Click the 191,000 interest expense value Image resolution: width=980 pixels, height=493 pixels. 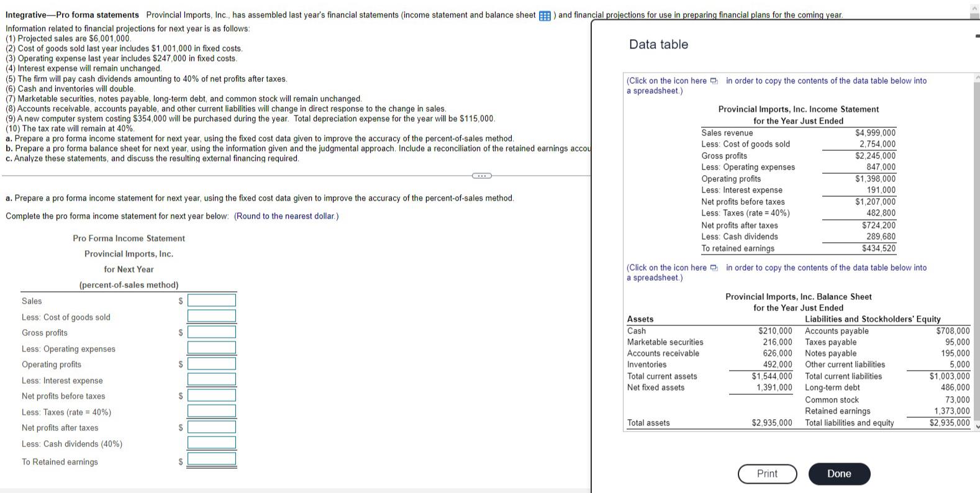pos(881,190)
